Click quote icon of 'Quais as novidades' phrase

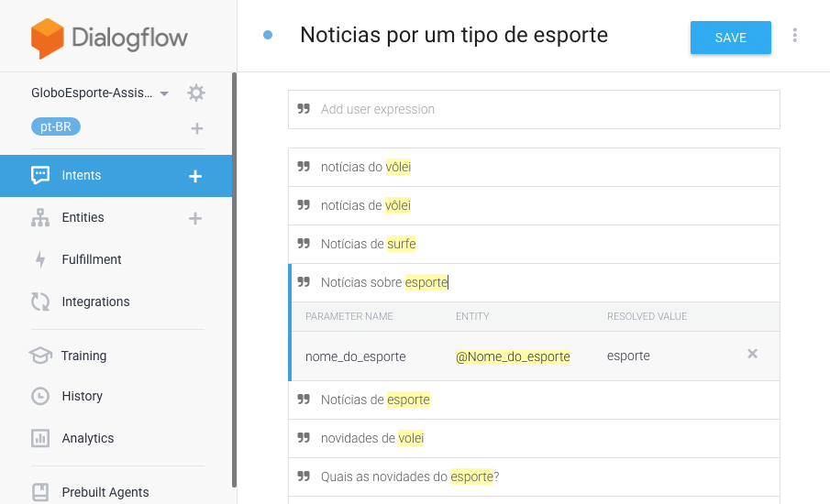(304, 477)
